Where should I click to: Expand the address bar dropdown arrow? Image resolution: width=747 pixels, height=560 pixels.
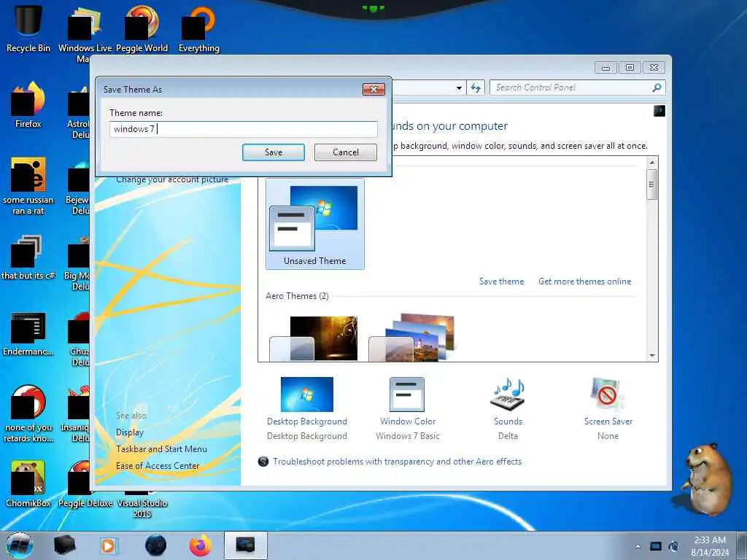coord(459,87)
